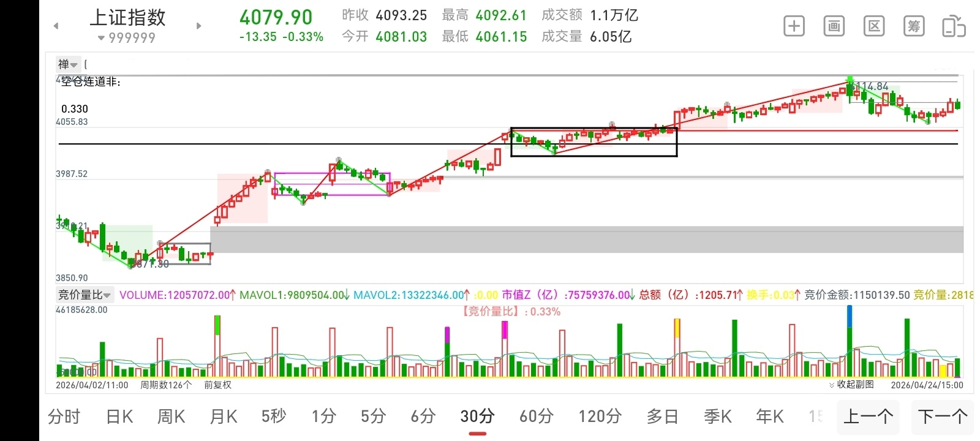
Task: Go to next stock with right arrow
Action: coord(198,26)
